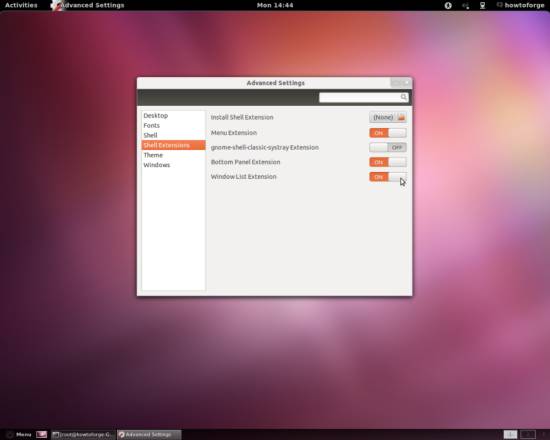Focus the search field in Advanced Settings

point(364,97)
